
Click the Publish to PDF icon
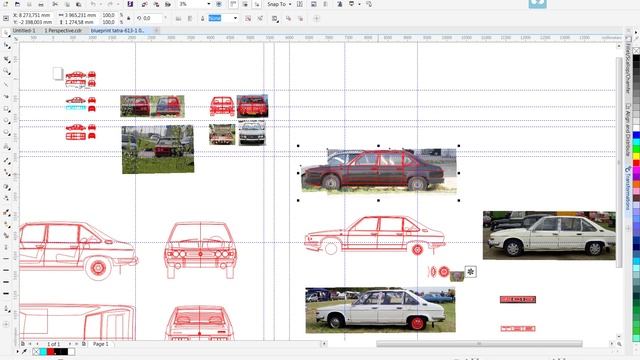168,4
